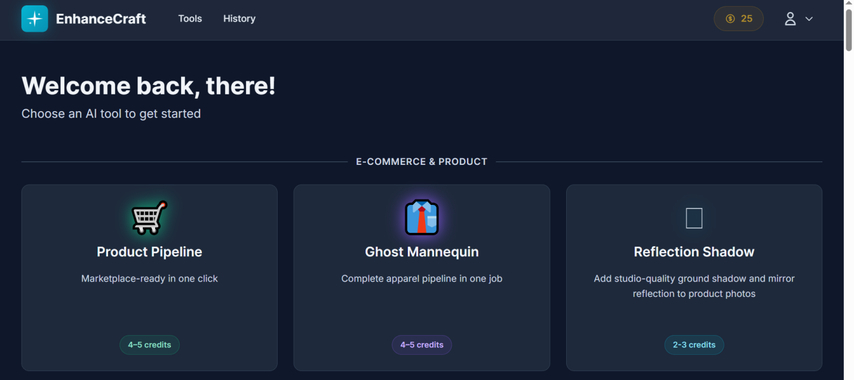This screenshot has width=854, height=380.
Task: Click the 'Add studio-quality ground shadow' description
Action: point(694,286)
